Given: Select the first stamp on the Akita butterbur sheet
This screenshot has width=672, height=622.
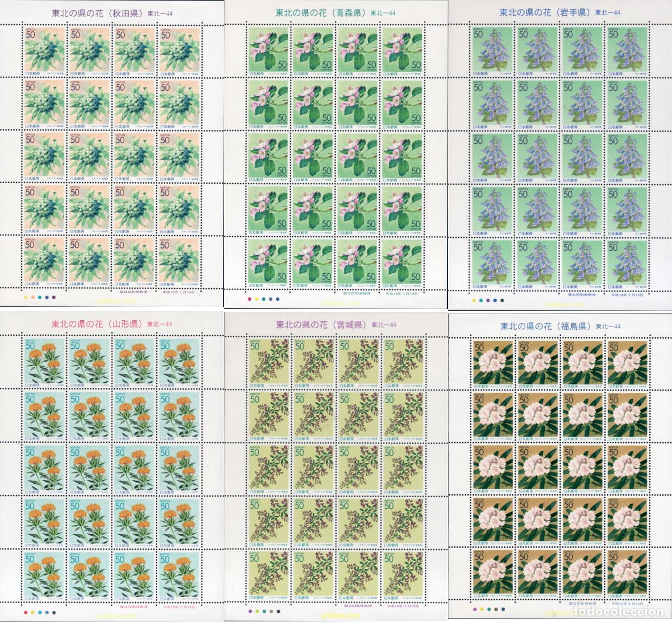Looking at the screenshot, I should pos(44,50).
